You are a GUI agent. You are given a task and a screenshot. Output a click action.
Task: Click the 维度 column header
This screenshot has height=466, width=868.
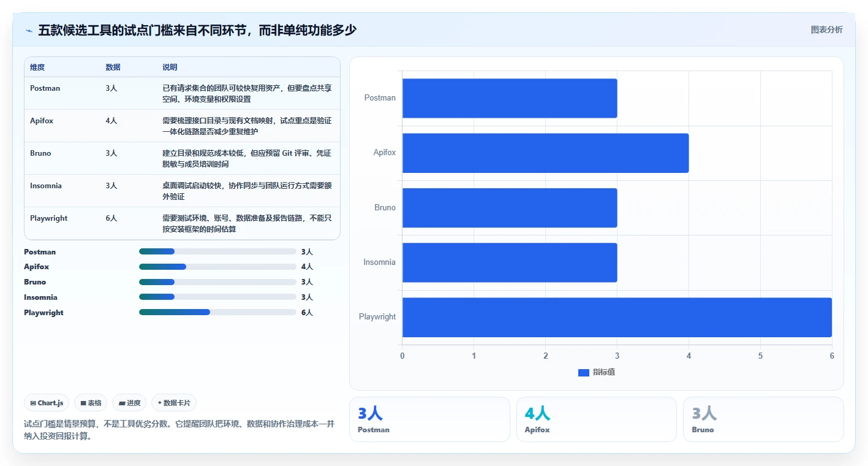point(37,67)
